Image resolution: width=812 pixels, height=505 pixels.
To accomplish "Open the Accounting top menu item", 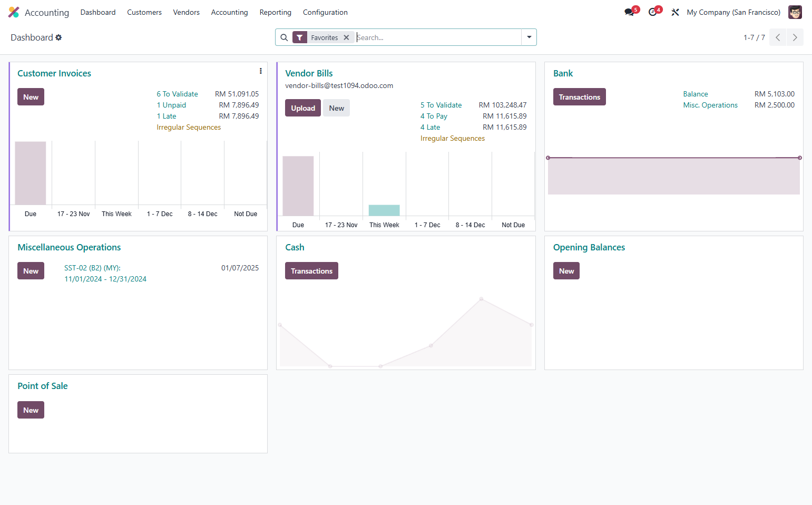I will [229, 12].
